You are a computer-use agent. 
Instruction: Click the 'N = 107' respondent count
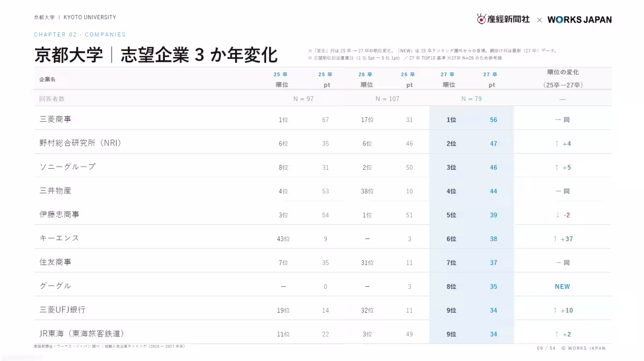point(387,99)
